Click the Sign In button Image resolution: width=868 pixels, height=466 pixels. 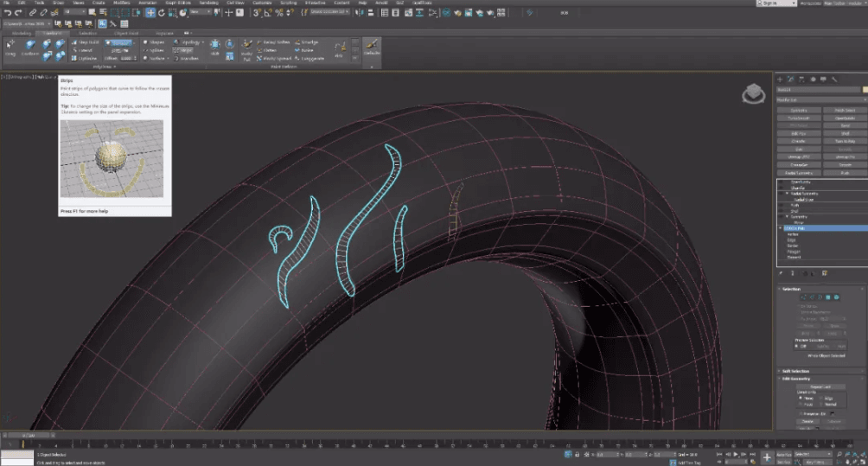pos(772,3)
